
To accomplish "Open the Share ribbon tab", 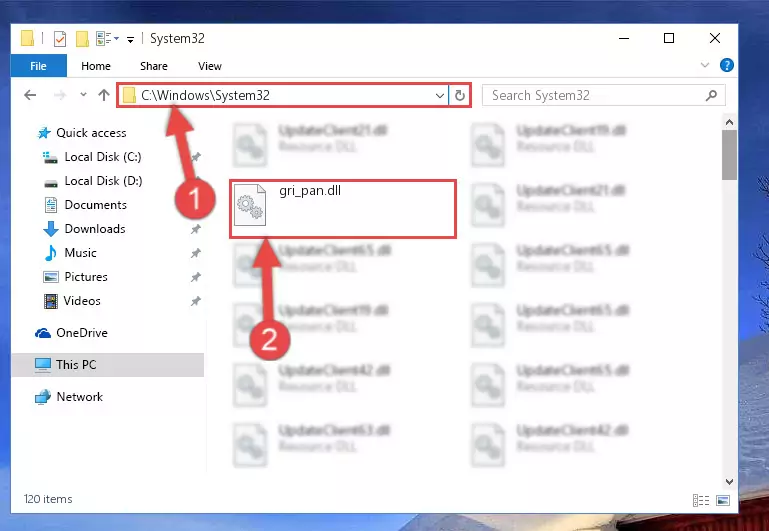I will 154,66.
